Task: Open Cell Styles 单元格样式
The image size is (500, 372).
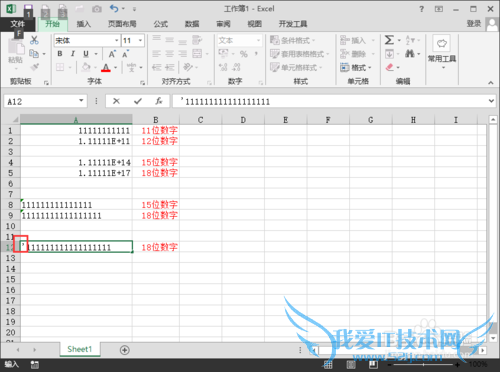Action: pyautogui.click(x=296, y=68)
